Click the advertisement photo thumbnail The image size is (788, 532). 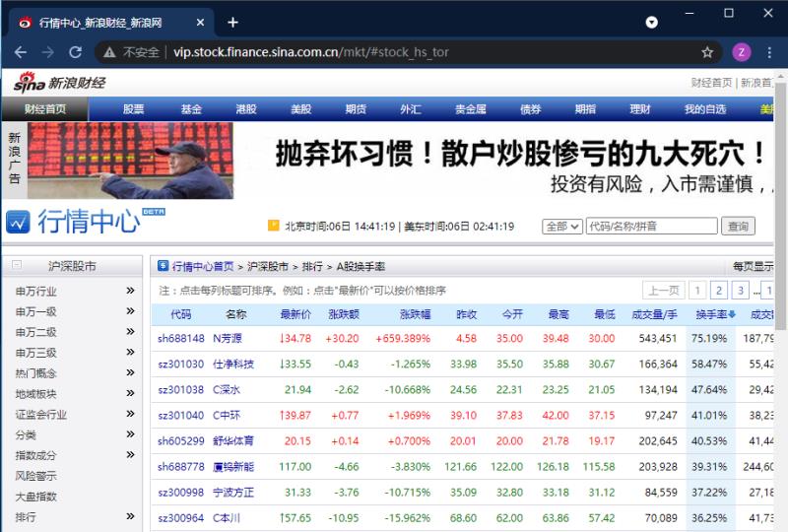tap(130, 161)
